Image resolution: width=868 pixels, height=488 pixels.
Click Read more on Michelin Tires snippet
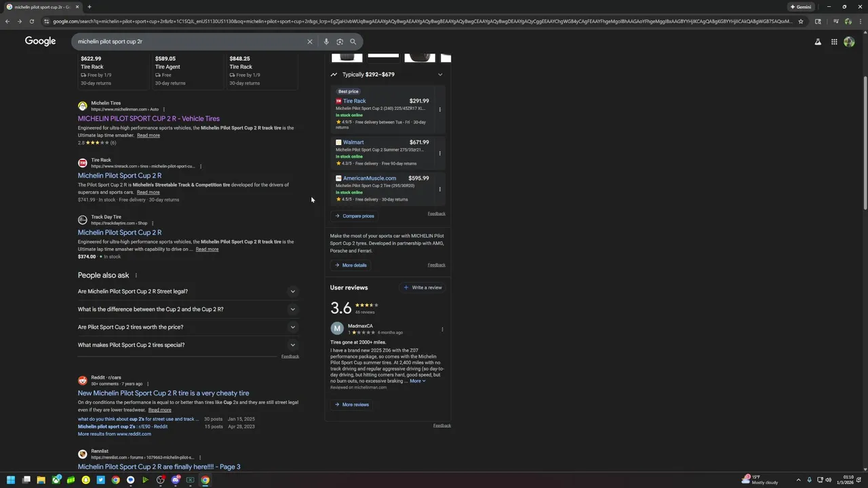[x=149, y=136]
